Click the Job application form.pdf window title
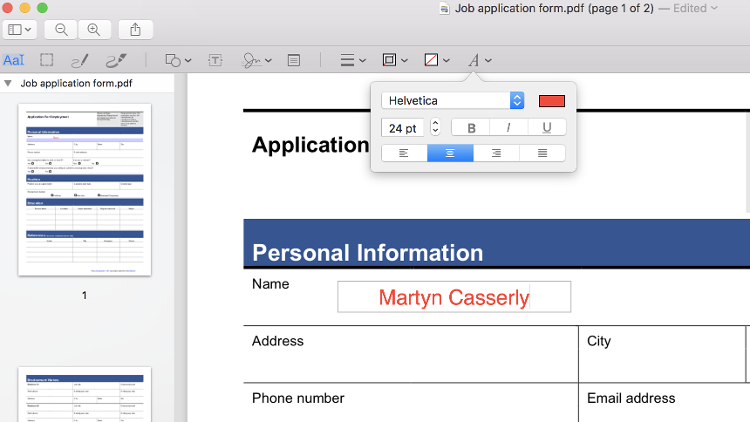The width and height of the screenshot is (750, 422). pyautogui.click(x=554, y=8)
